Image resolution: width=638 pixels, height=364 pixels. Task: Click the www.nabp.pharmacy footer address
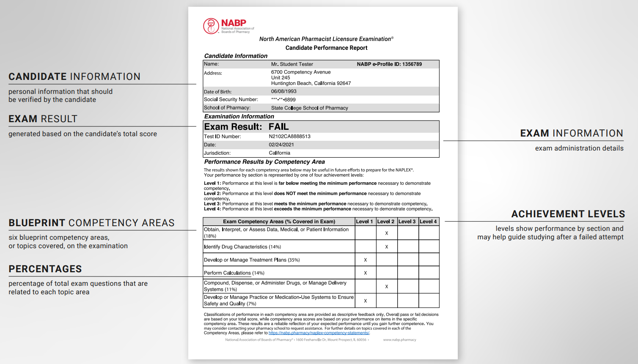click(x=399, y=340)
